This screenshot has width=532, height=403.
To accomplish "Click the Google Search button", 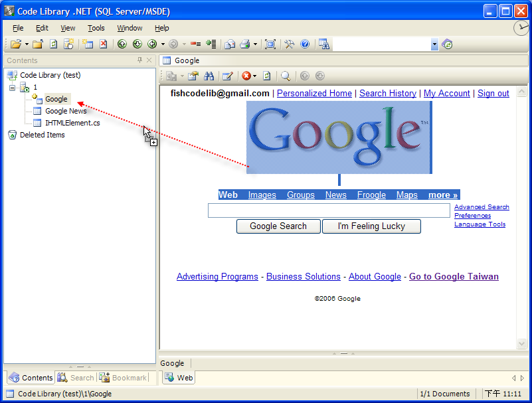I will point(278,226).
